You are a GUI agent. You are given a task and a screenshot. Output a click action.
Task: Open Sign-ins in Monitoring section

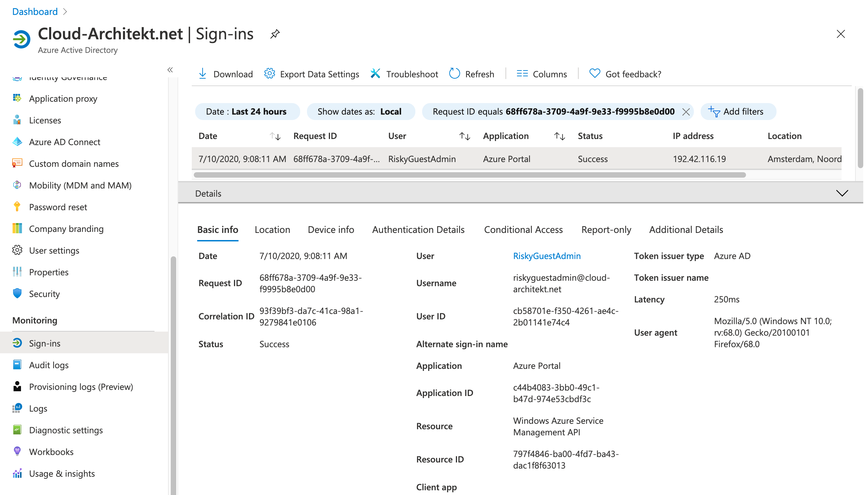tap(84, 343)
